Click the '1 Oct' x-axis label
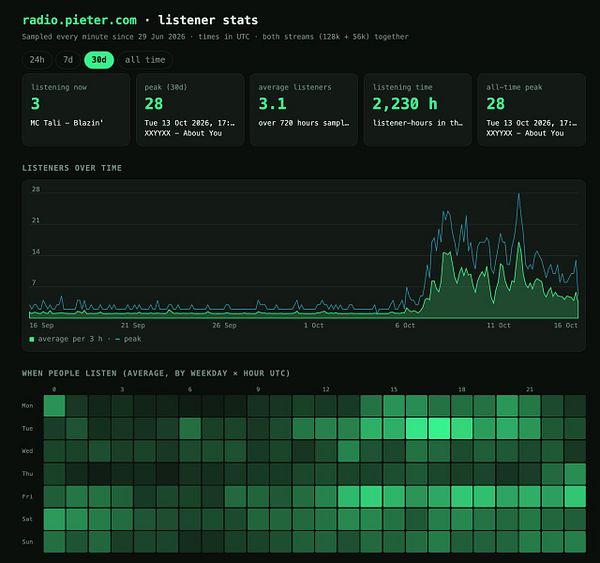600x563 pixels. [x=313, y=325]
